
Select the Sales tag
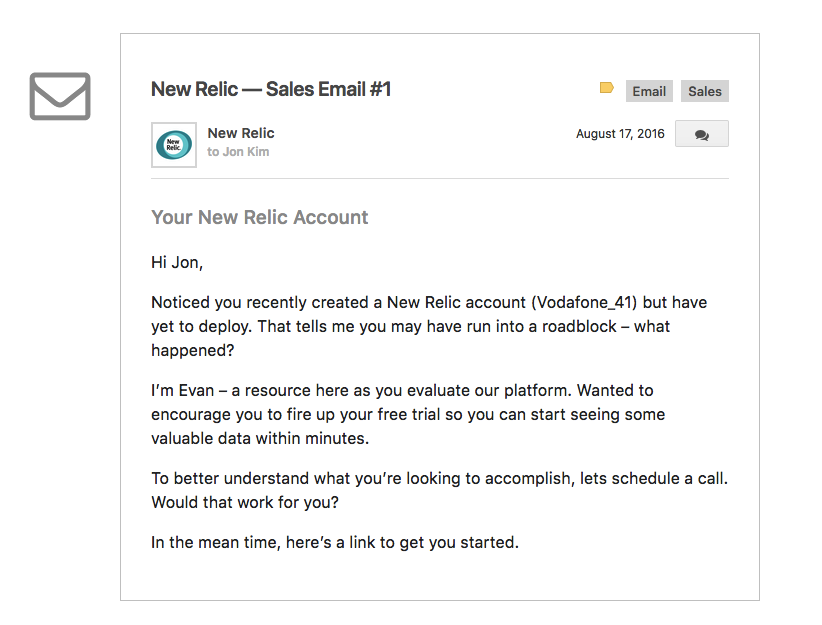tap(705, 91)
